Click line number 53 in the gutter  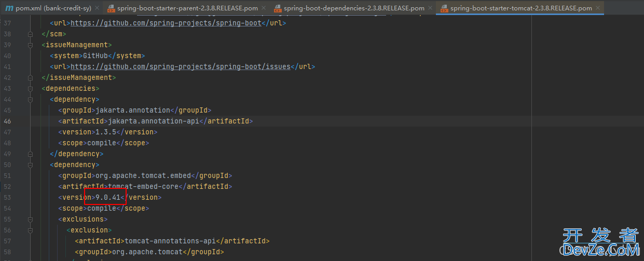pyautogui.click(x=7, y=197)
